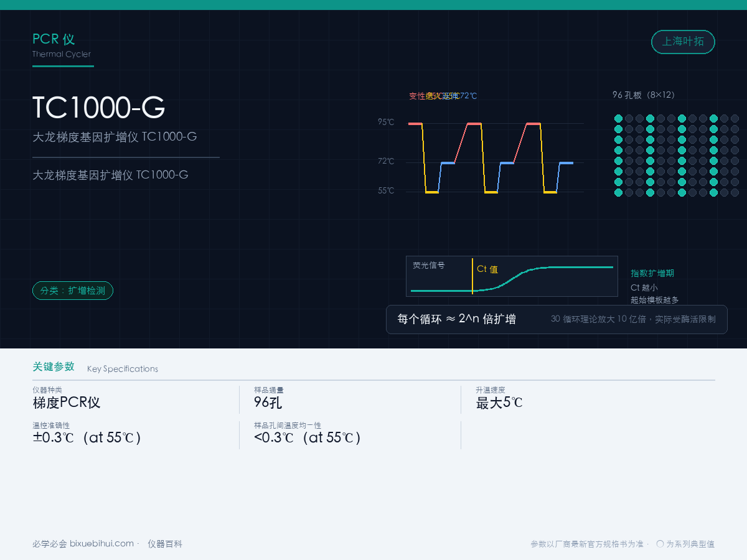This screenshot has width=747, height=560.
Task: Open the bixuebihui.com footer link
Action: (x=101, y=543)
